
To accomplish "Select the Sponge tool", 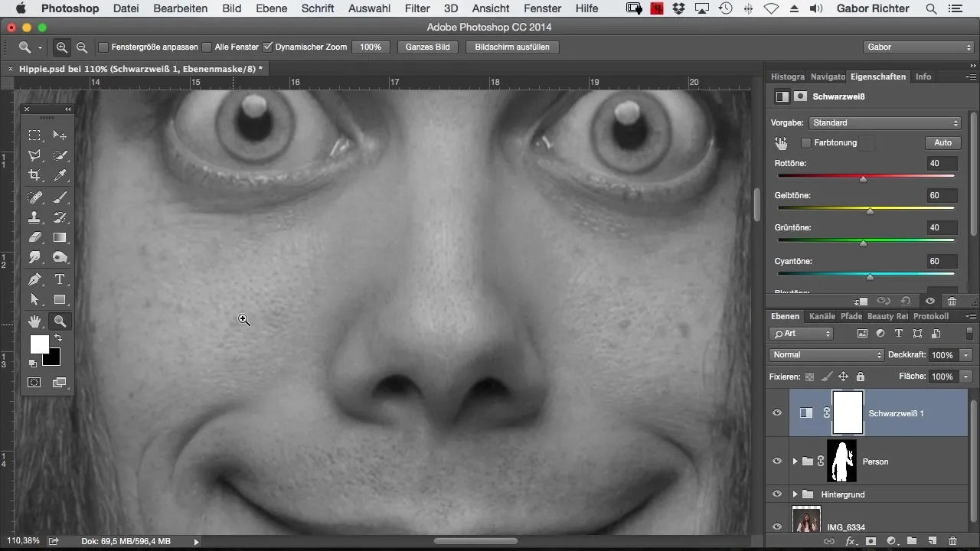I will (60, 258).
